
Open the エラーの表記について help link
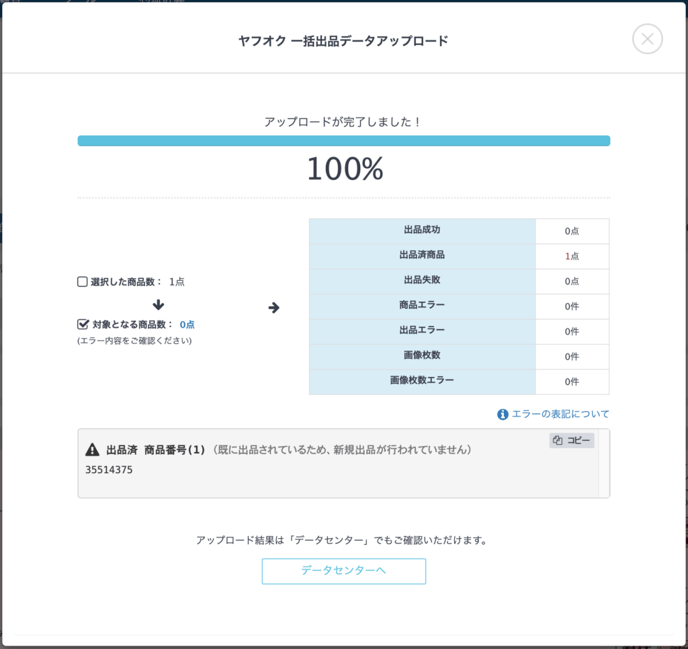(x=560, y=414)
